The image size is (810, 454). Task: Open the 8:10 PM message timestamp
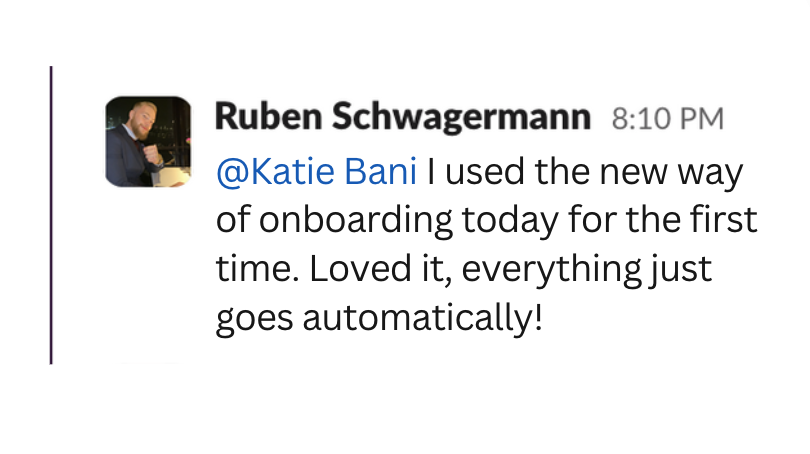[x=667, y=119]
